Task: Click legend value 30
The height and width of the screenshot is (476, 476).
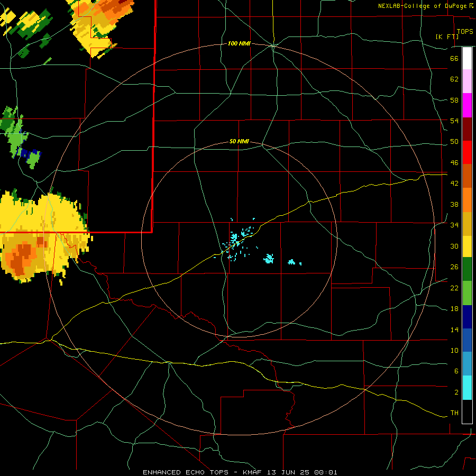Action: click(x=454, y=246)
